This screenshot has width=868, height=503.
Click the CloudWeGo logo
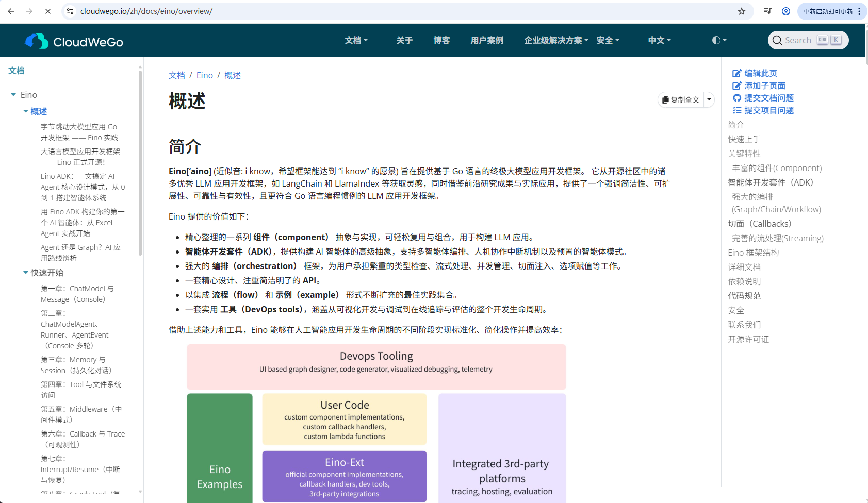(x=74, y=41)
